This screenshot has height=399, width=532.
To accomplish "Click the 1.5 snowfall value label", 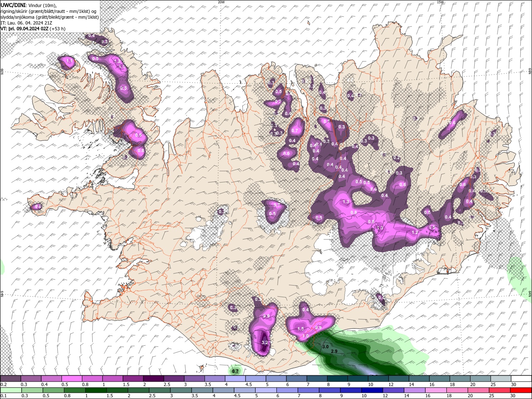I will click(300, 328).
